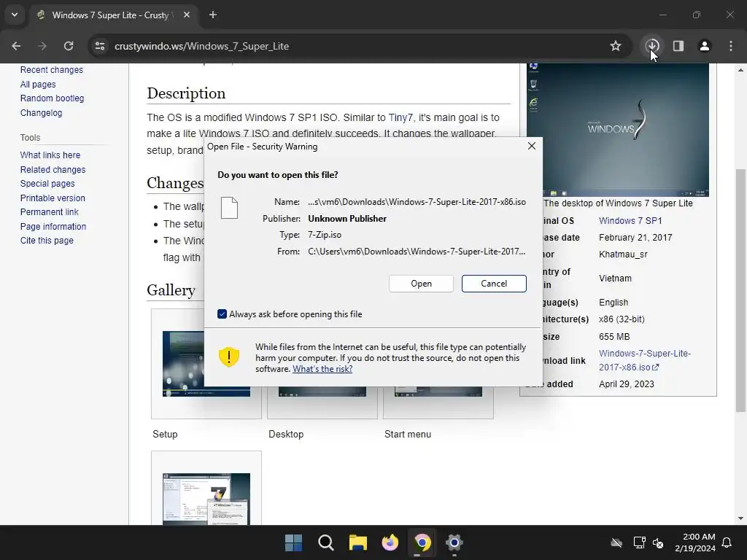Open the Changelog sidebar link

click(41, 113)
